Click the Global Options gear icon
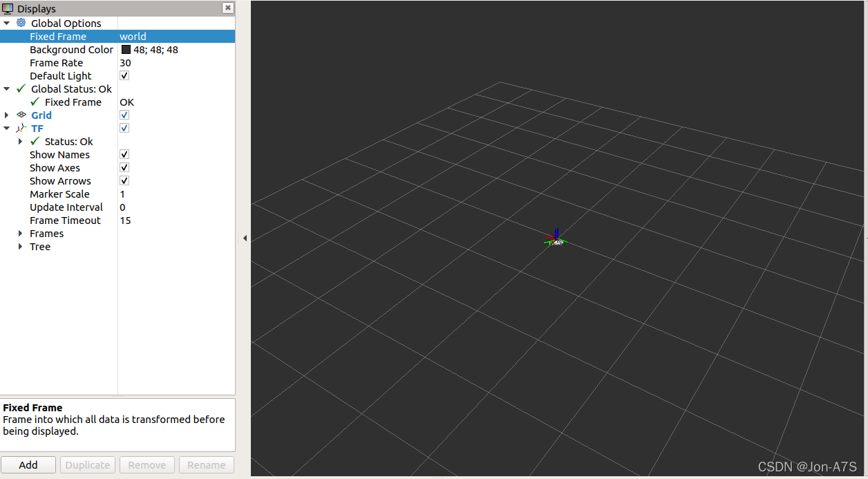The height and width of the screenshot is (479, 868). pyautogui.click(x=21, y=23)
